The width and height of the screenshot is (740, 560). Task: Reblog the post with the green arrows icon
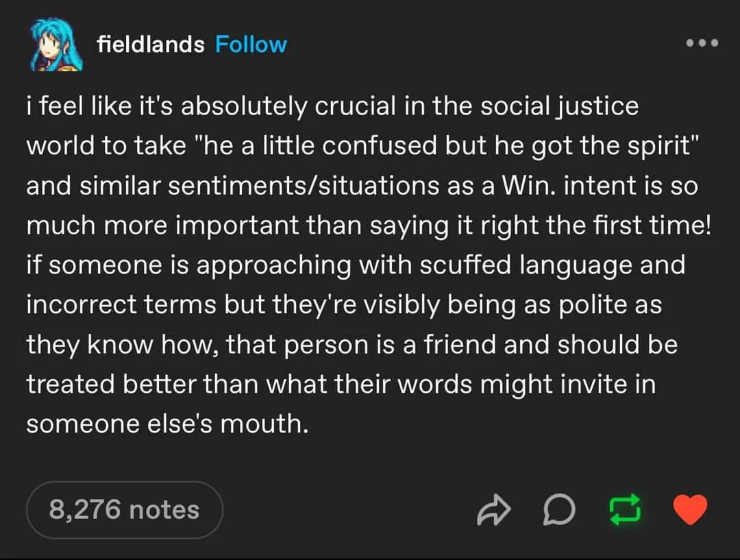[624, 509]
